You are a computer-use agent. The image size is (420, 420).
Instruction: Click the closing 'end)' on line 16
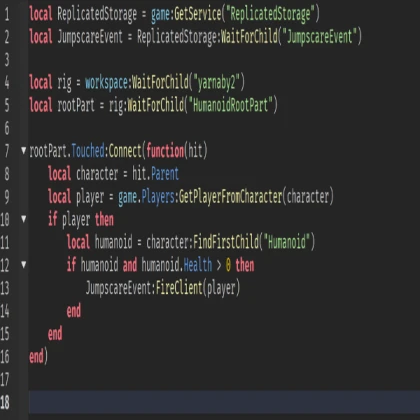tap(38, 356)
